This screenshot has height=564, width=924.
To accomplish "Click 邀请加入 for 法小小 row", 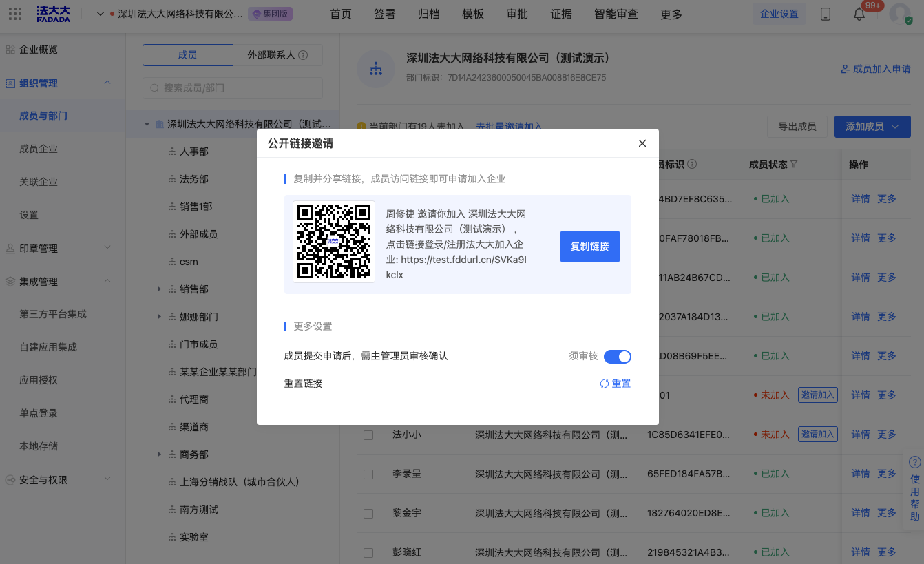I will click(818, 434).
